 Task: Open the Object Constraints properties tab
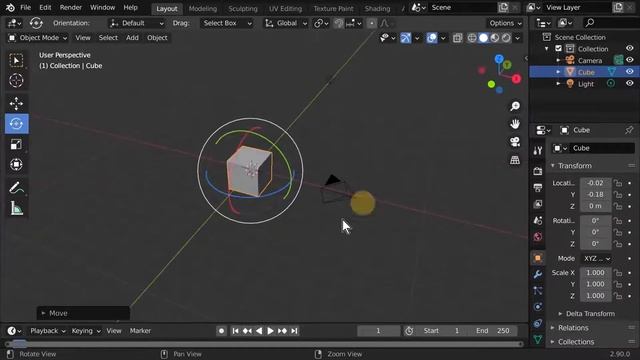click(x=538, y=323)
